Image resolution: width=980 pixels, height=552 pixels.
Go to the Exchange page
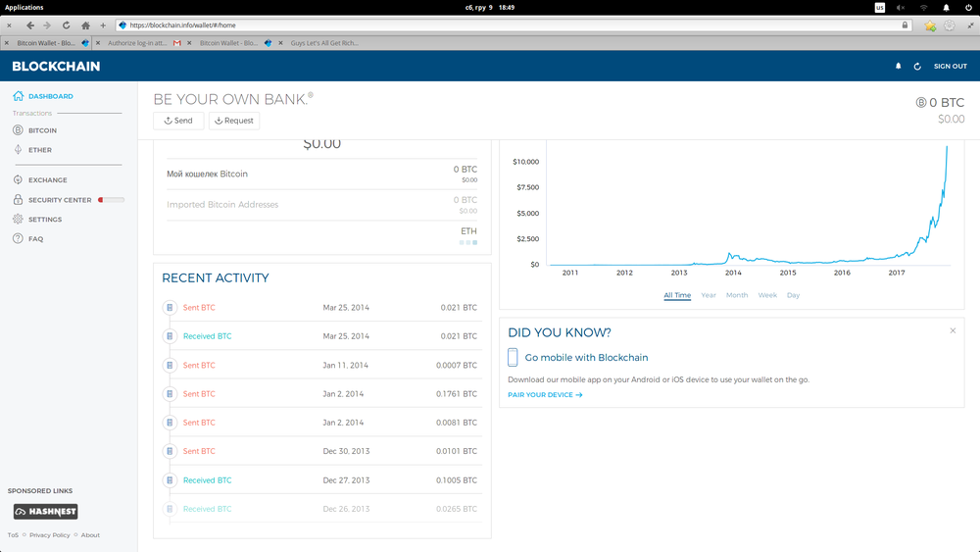[47, 180]
